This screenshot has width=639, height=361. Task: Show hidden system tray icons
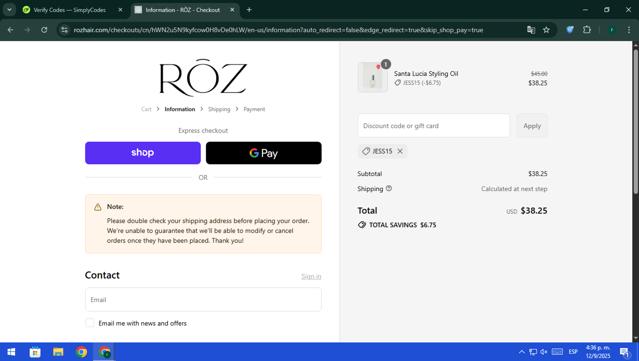(522, 352)
